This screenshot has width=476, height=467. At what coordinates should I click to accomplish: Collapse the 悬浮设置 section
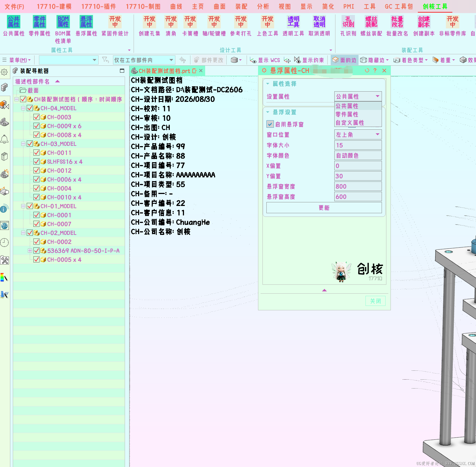pyautogui.click(x=268, y=112)
